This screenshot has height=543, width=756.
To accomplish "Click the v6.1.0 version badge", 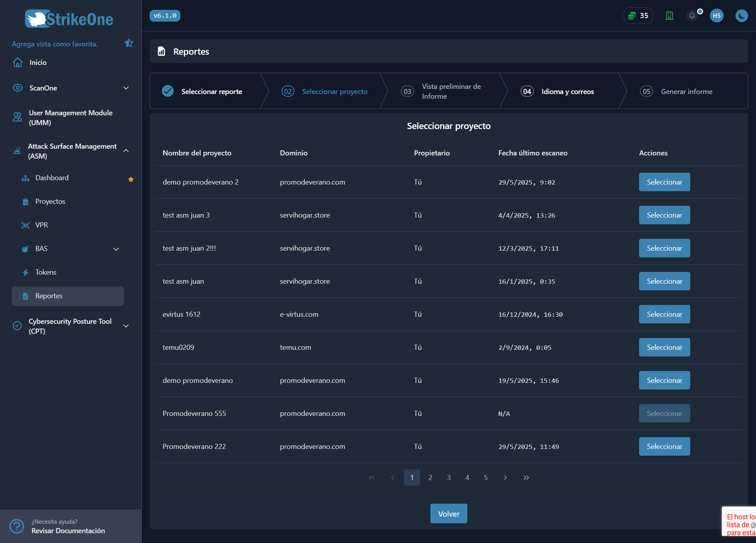I will (165, 16).
